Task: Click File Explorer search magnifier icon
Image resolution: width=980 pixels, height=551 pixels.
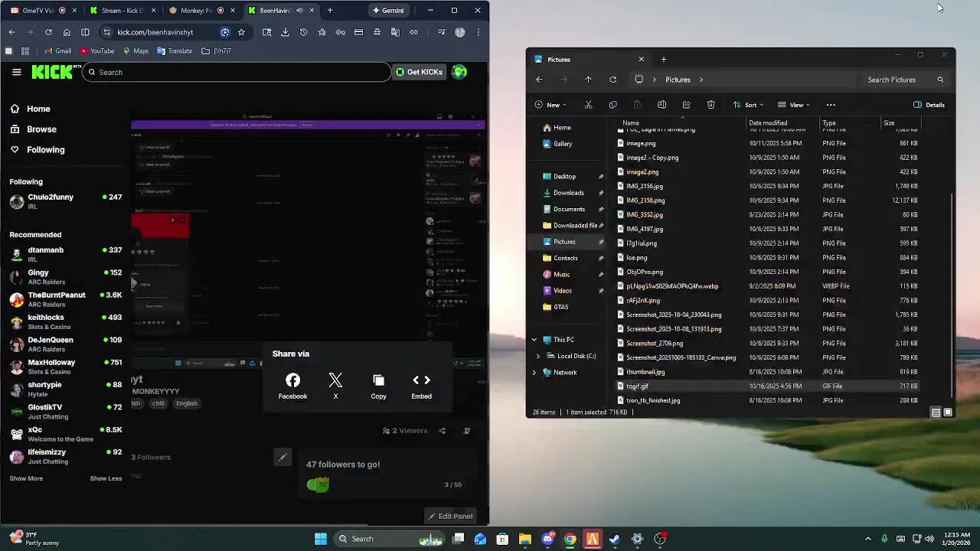Action: pyautogui.click(x=940, y=80)
